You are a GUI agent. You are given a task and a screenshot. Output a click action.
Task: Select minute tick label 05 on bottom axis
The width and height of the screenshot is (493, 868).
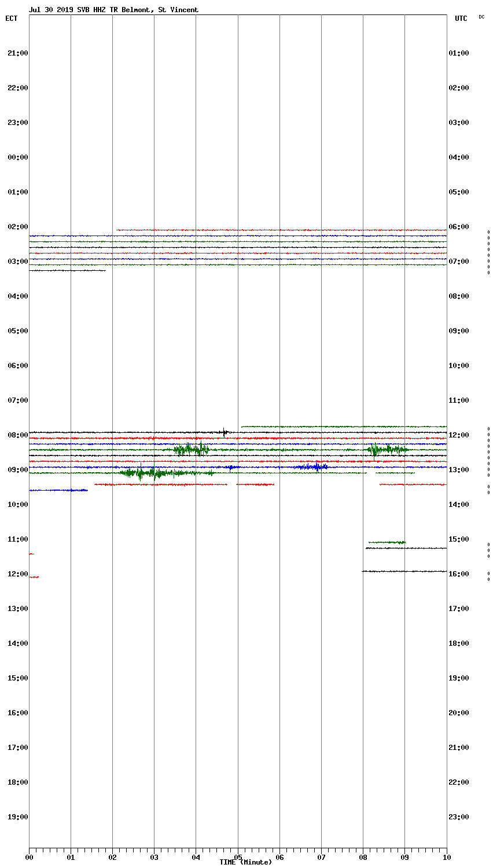pos(238,857)
